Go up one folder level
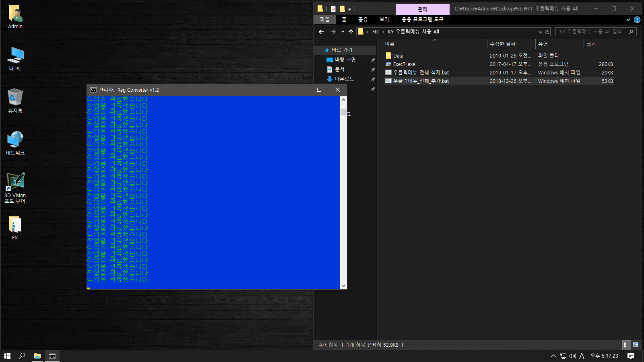Image resolution: width=644 pixels, height=362 pixels. click(x=351, y=32)
